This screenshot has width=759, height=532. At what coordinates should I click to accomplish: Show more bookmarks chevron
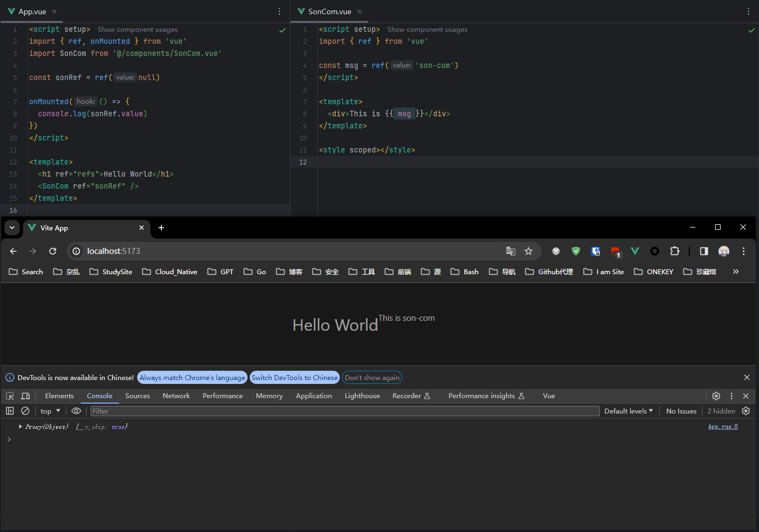[x=736, y=271]
